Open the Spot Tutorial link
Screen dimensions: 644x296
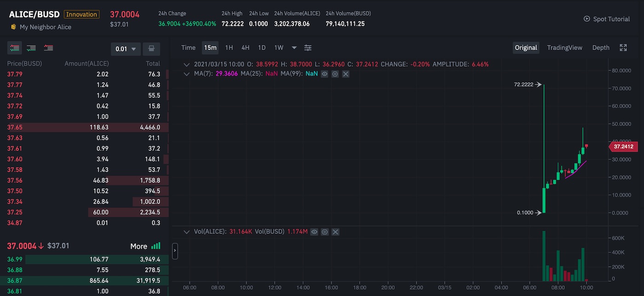[607, 19]
